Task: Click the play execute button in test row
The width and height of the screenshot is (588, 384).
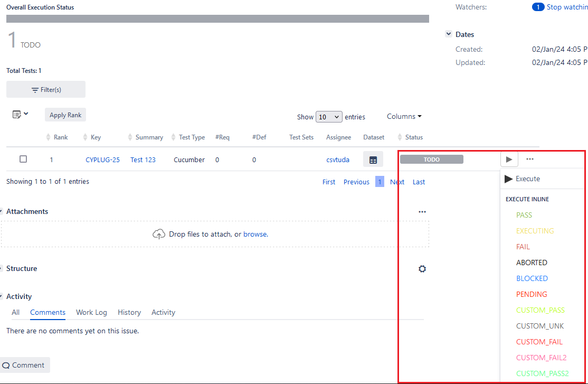Action: coord(509,159)
